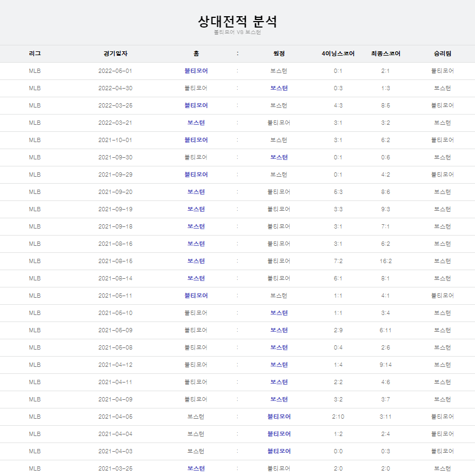This screenshot has width=475, height=476.
Task: Click the final score 9:14
Action: point(386,365)
